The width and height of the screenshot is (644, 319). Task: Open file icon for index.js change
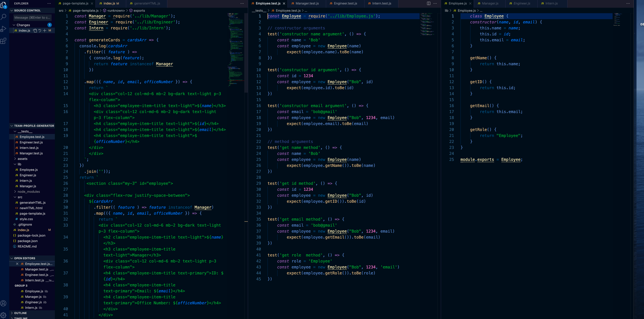point(35,30)
